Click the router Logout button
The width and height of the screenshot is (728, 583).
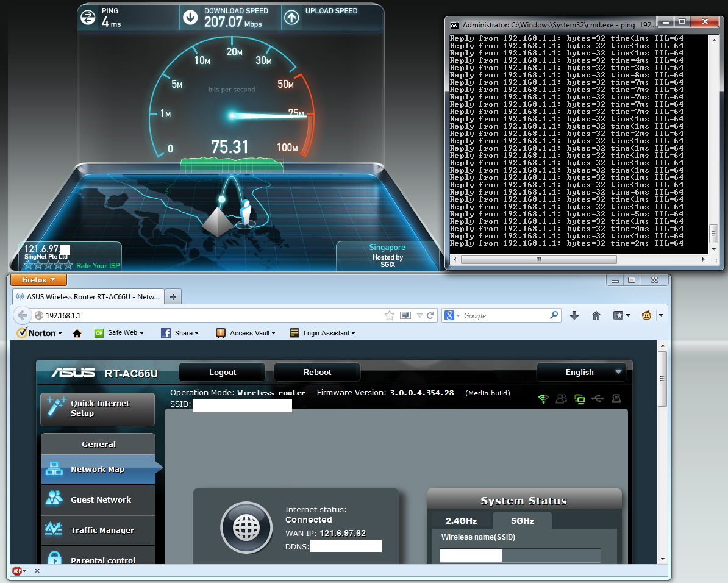tap(223, 372)
